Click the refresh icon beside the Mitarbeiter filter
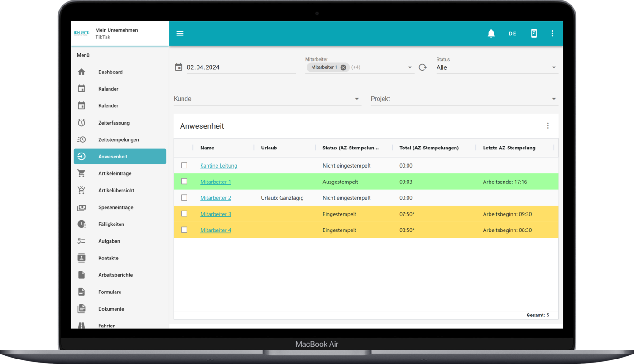The image size is (634, 364). [x=423, y=67]
